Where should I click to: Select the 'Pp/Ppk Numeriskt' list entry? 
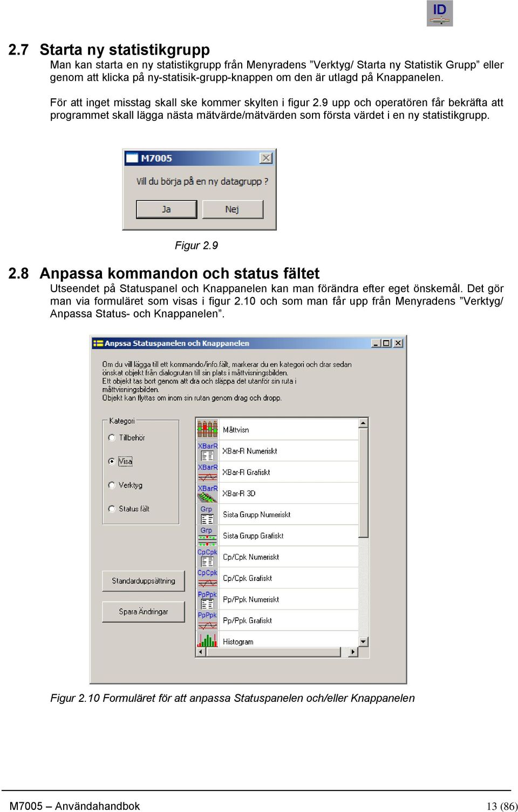pos(251,599)
